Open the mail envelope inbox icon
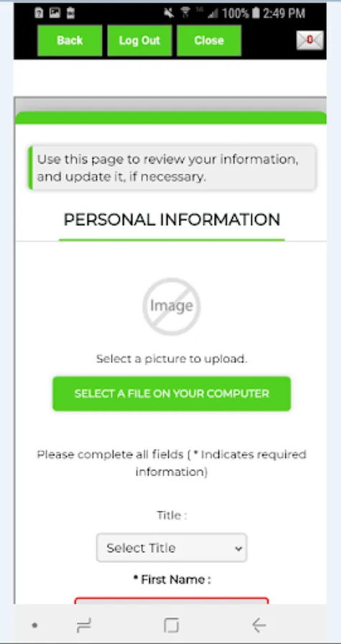Image resolution: width=341 pixels, height=644 pixels. point(309,40)
